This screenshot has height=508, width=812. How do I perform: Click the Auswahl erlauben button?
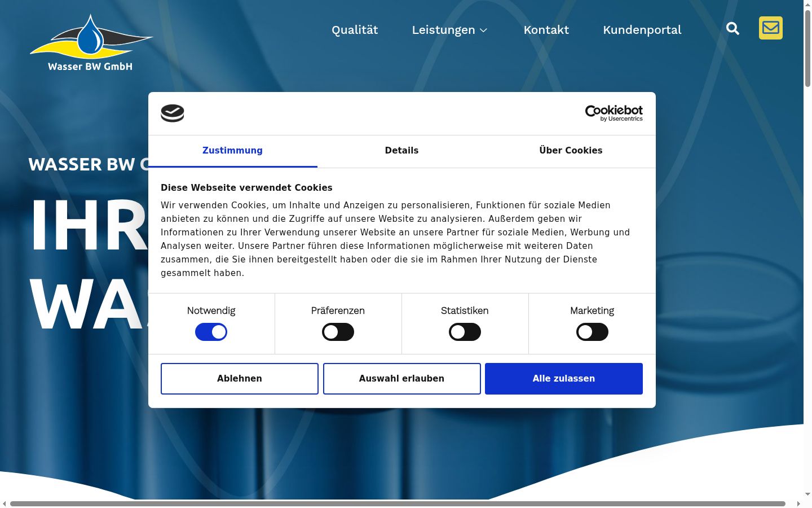point(401,379)
